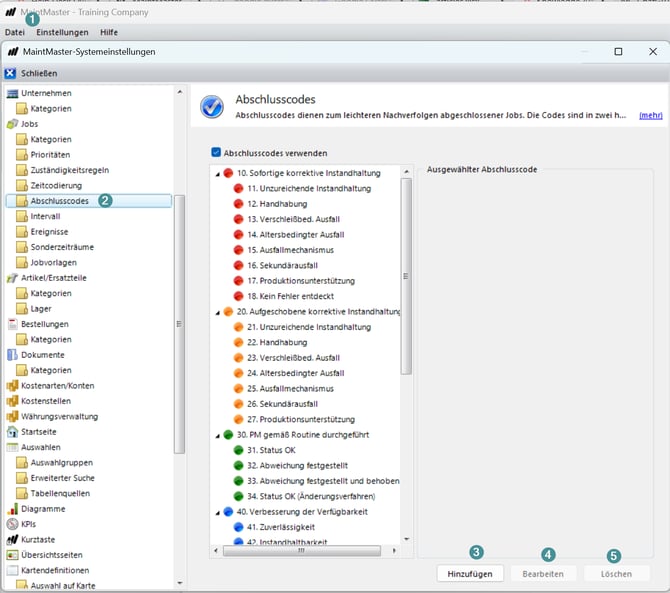This screenshot has height=593, width=670.
Task: Click the KPIs gauge icon
Action: coord(12,524)
